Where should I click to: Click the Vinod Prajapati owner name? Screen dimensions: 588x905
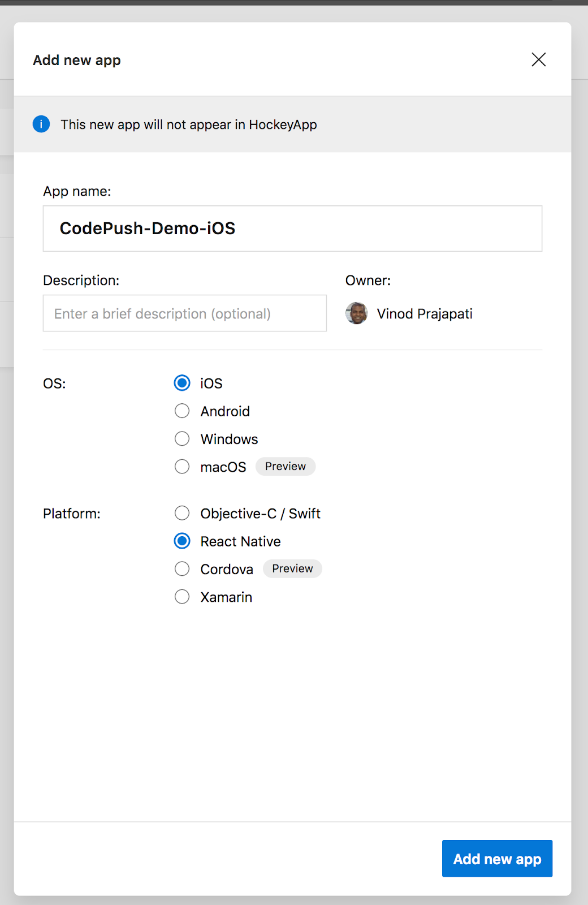pyautogui.click(x=425, y=314)
